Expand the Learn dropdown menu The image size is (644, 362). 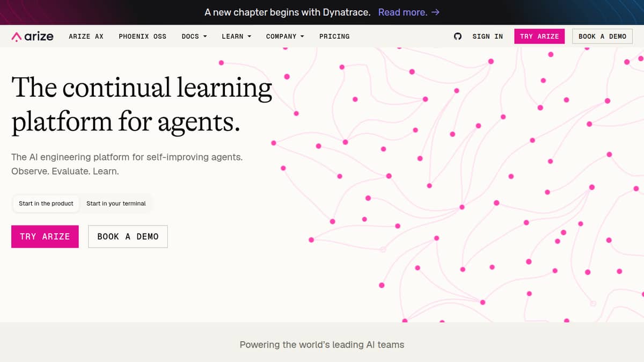coord(236,36)
